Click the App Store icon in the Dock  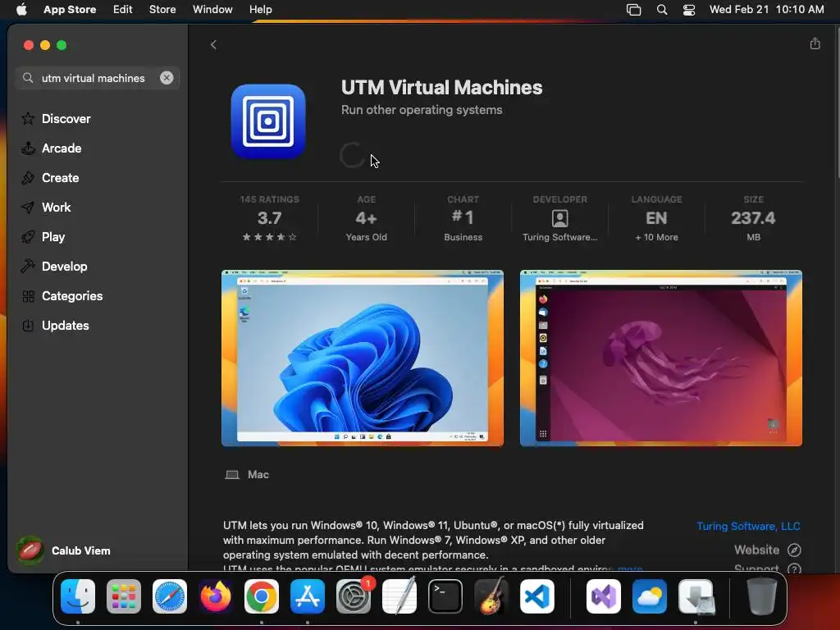click(x=308, y=596)
